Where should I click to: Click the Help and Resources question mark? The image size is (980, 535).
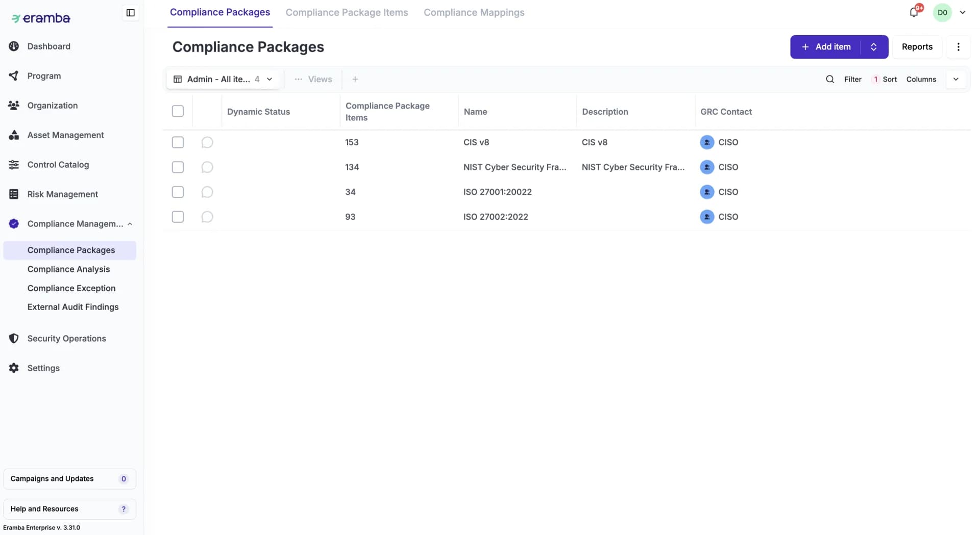[x=124, y=509]
